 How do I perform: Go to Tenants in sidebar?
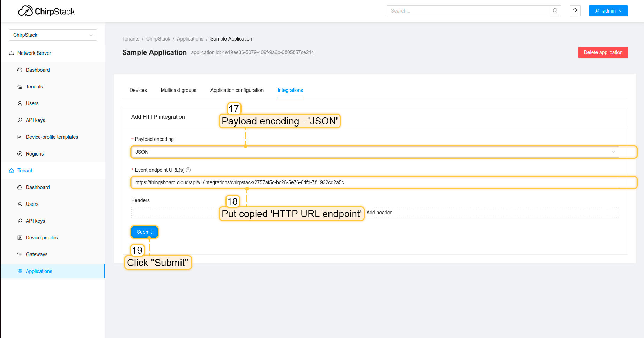click(34, 87)
